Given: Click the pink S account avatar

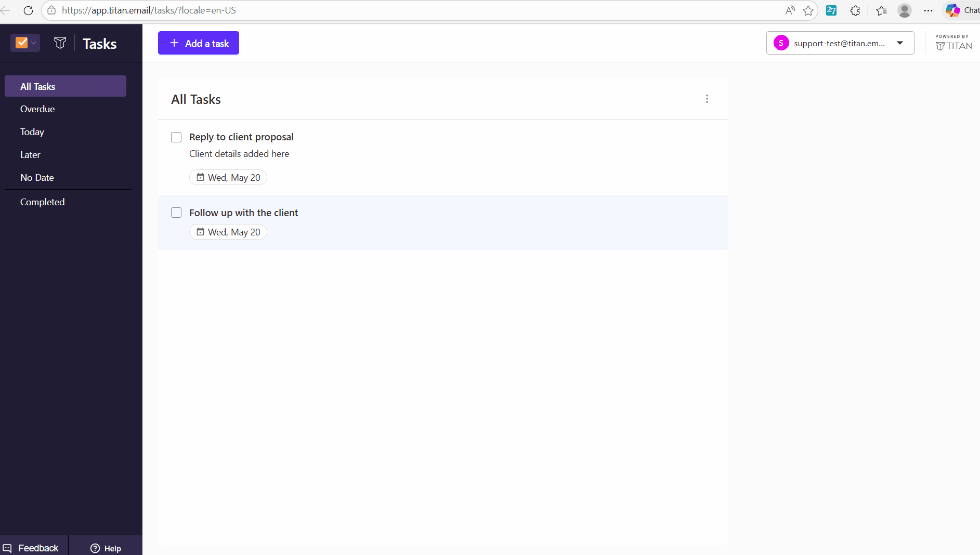Looking at the screenshot, I should (x=781, y=43).
